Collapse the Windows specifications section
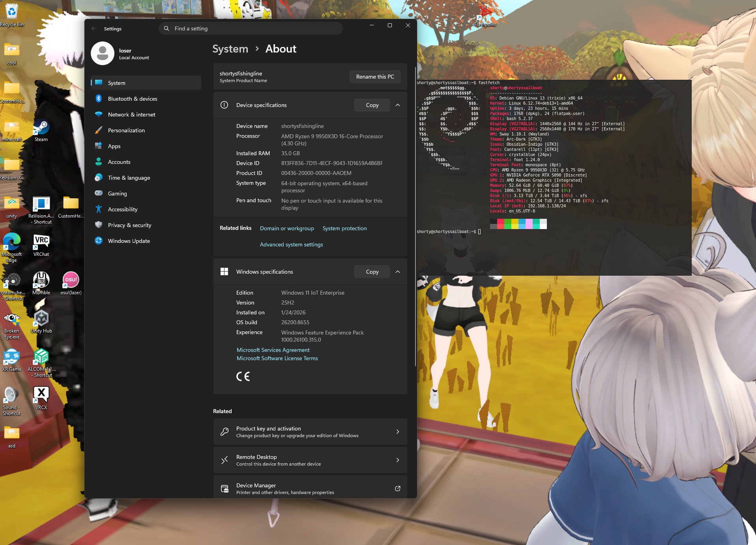This screenshot has height=545, width=756. (398, 272)
